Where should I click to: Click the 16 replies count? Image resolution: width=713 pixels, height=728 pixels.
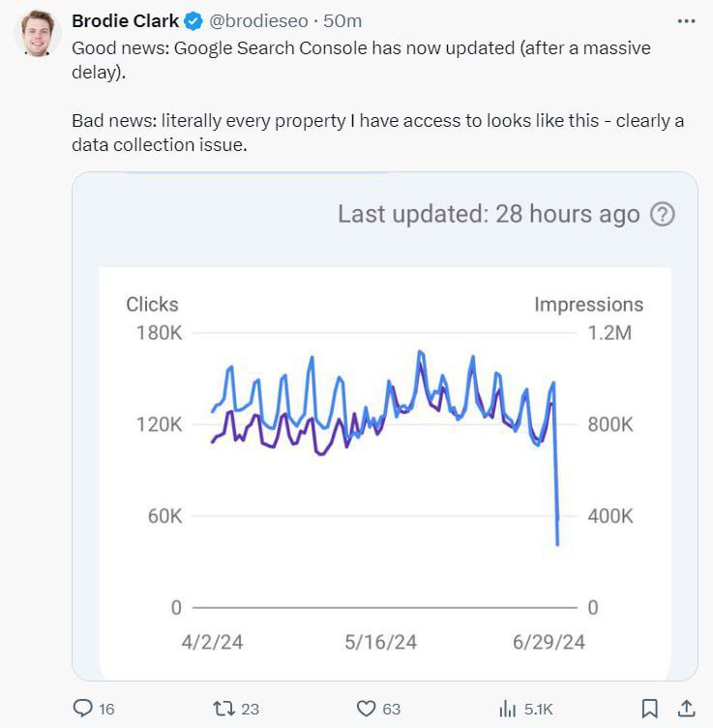(106, 709)
